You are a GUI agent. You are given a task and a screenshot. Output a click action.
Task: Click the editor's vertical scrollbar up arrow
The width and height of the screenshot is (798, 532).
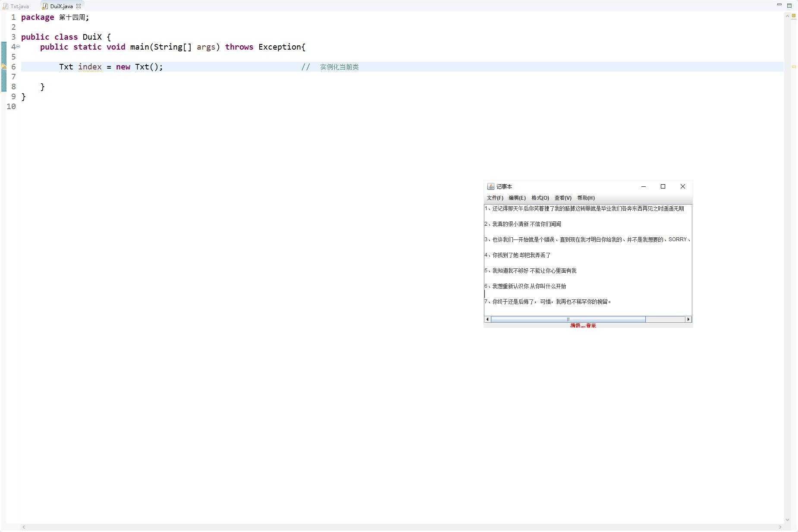787,16
